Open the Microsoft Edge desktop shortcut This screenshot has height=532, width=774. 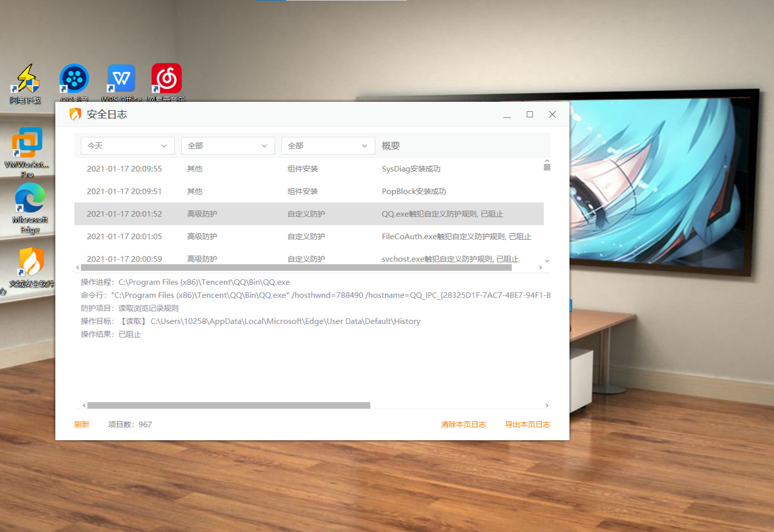pyautogui.click(x=30, y=208)
